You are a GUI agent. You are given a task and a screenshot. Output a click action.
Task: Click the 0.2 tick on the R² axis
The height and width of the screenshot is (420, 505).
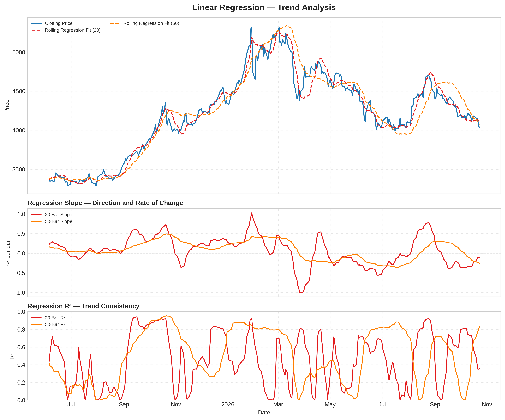pos(21,383)
